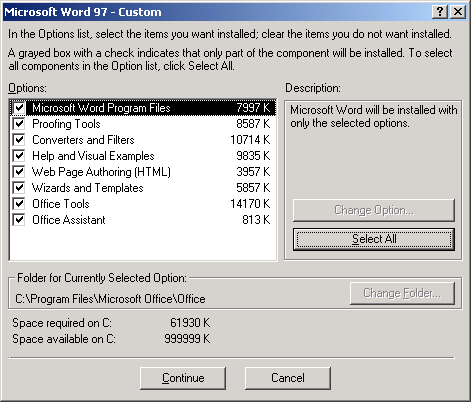The image size is (471, 402).
Task: Cancel the Word 97 setup
Action: pyautogui.click(x=288, y=378)
